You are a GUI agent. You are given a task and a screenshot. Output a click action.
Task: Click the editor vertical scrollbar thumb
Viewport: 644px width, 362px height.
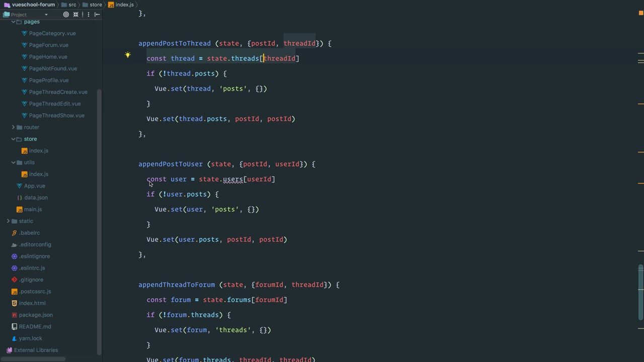tap(641, 293)
